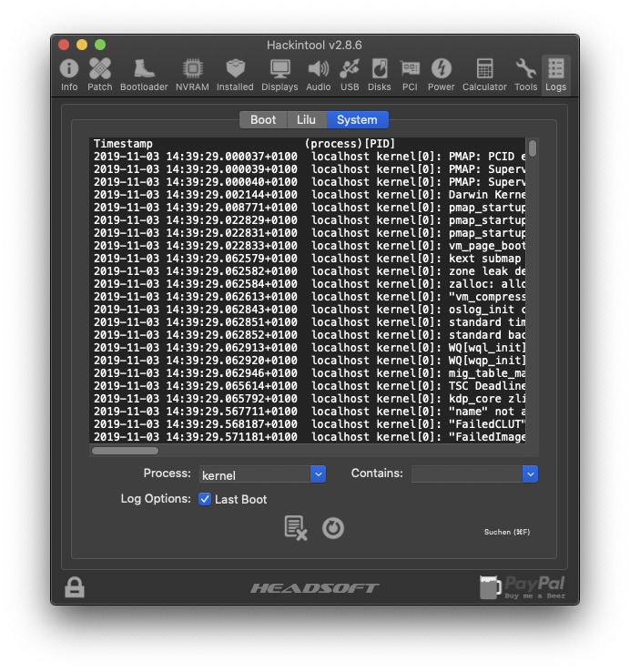The height and width of the screenshot is (672, 630).
Task: Click the Timestamp column header text
Action: click(x=123, y=144)
